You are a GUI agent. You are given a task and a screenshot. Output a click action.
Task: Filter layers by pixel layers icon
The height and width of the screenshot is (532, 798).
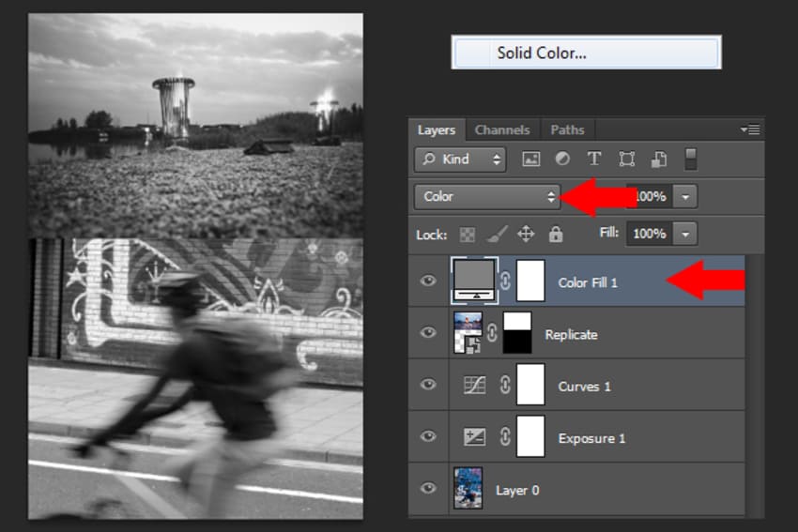530,160
